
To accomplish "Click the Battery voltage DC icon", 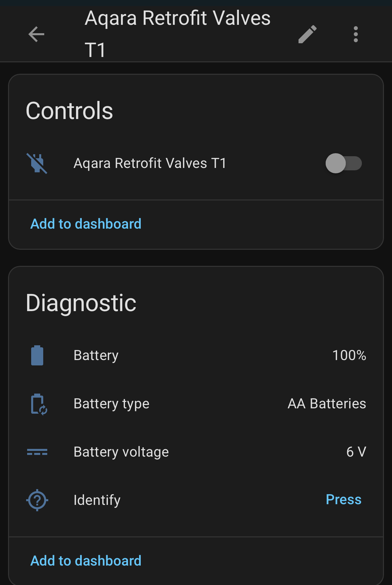I will pos(37,452).
